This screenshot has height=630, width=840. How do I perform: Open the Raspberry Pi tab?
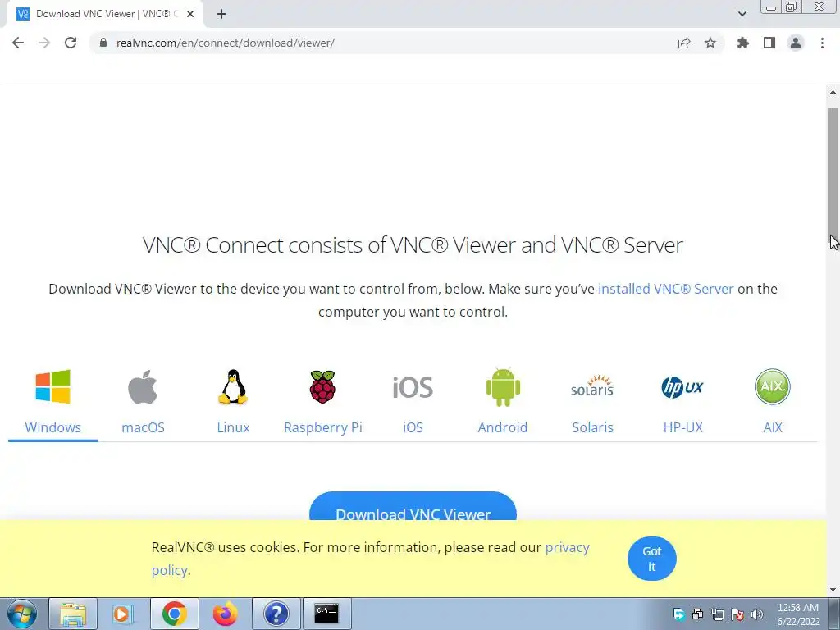click(x=323, y=427)
